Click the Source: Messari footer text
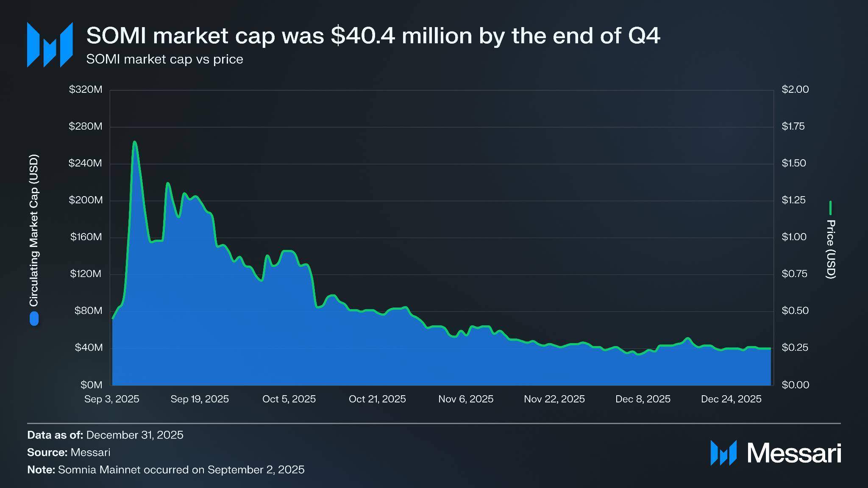The width and height of the screenshot is (868, 488). tap(69, 452)
